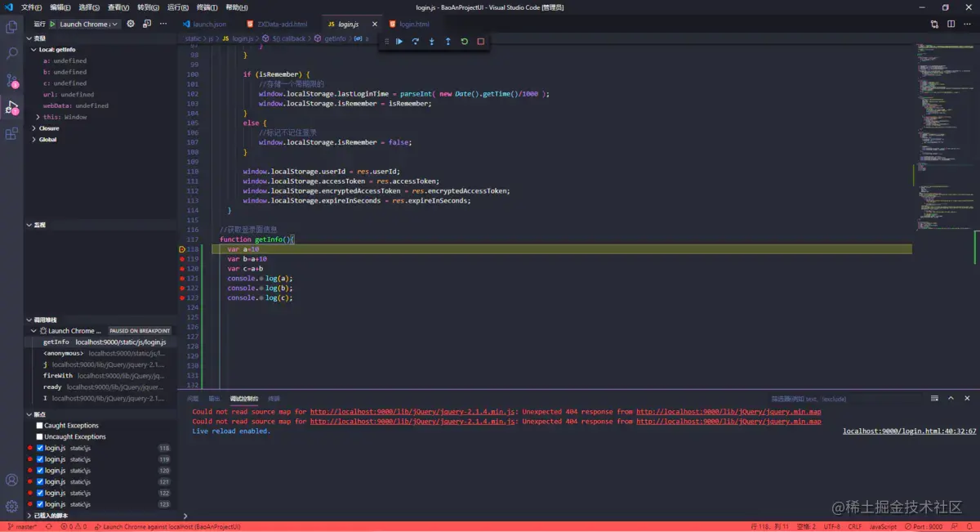This screenshot has width=980, height=532.
Task: Click the Split Editor icon
Action: [x=951, y=24]
